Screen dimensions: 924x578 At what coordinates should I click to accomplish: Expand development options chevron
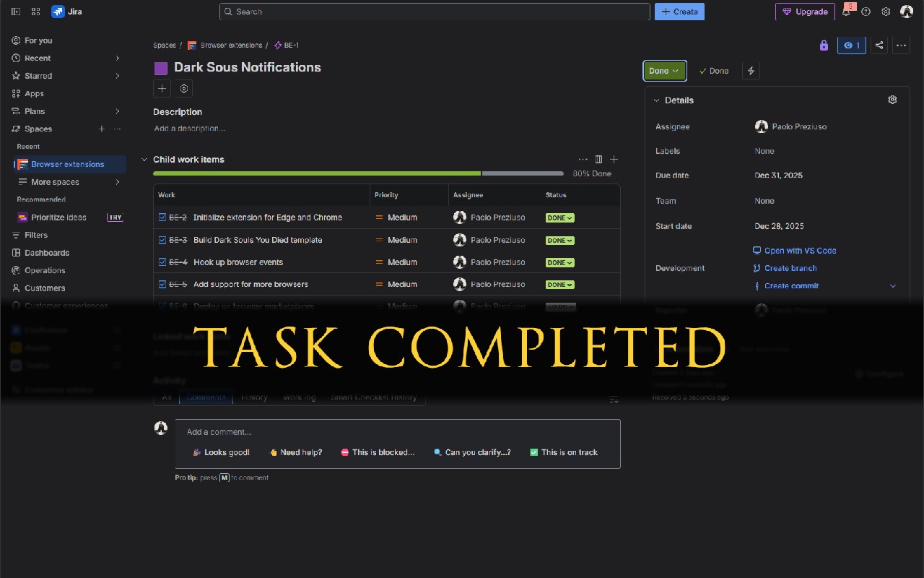click(x=893, y=286)
